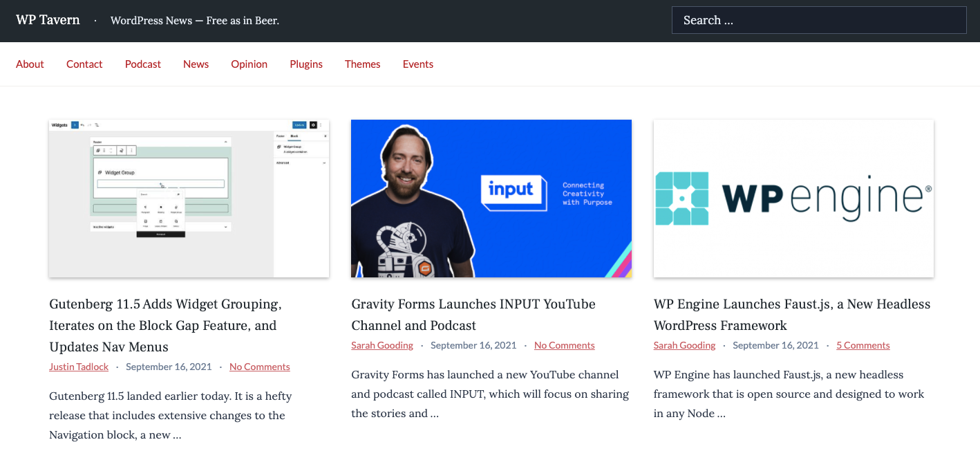
Task: Click the September 16, 2021 date under WP Engine post
Action: point(775,345)
